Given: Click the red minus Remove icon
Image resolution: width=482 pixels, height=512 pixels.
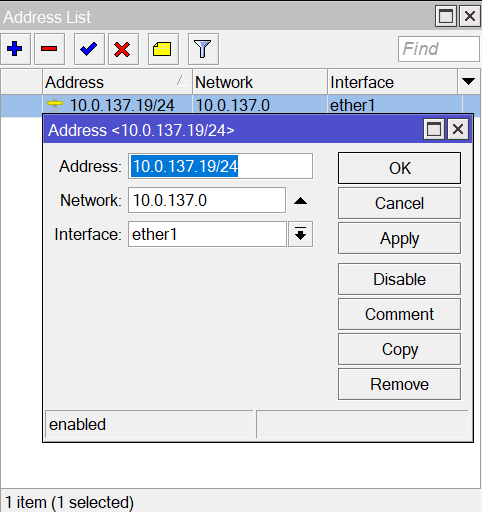Looking at the screenshot, I should 49,49.
